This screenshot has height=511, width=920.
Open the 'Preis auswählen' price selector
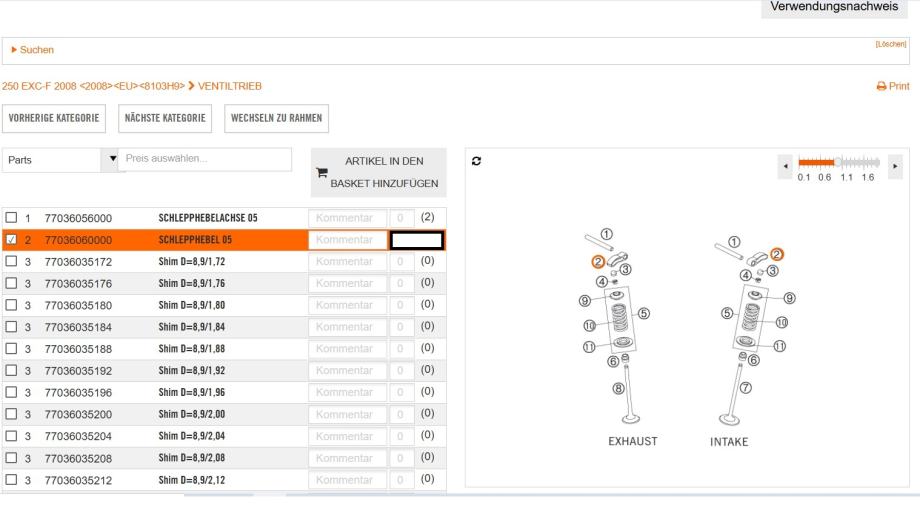click(205, 159)
